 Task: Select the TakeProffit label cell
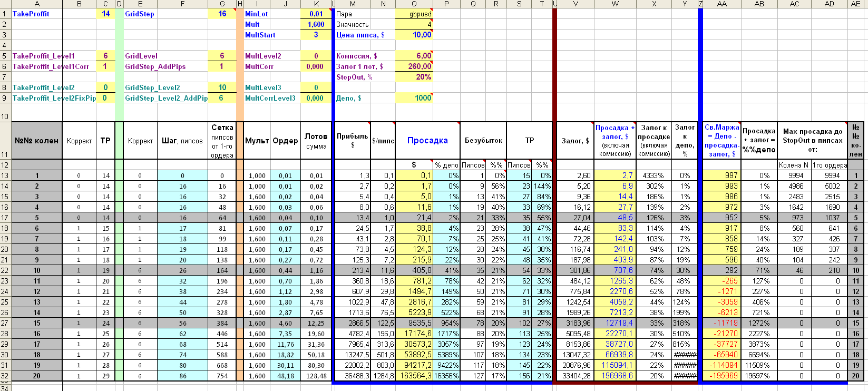click(x=37, y=14)
